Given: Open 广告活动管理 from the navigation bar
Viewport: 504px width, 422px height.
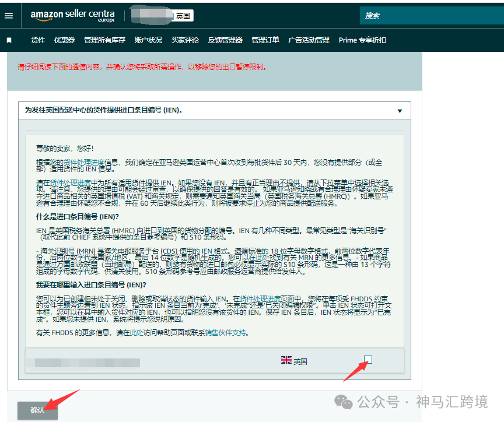Looking at the screenshot, I should pyautogui.click(x=309, y=40).
